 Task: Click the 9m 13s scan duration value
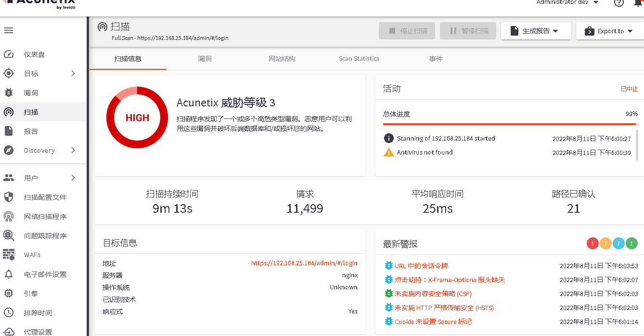tap(172, 208)
